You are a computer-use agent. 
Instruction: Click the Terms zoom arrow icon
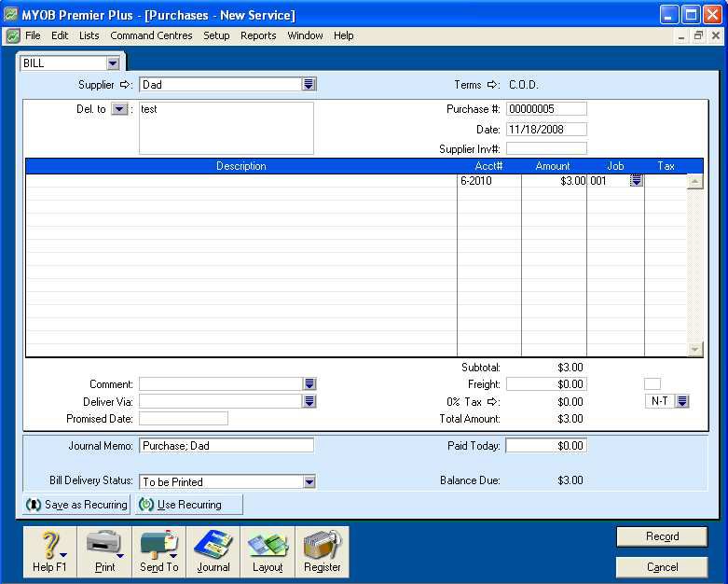pos(492,85)
